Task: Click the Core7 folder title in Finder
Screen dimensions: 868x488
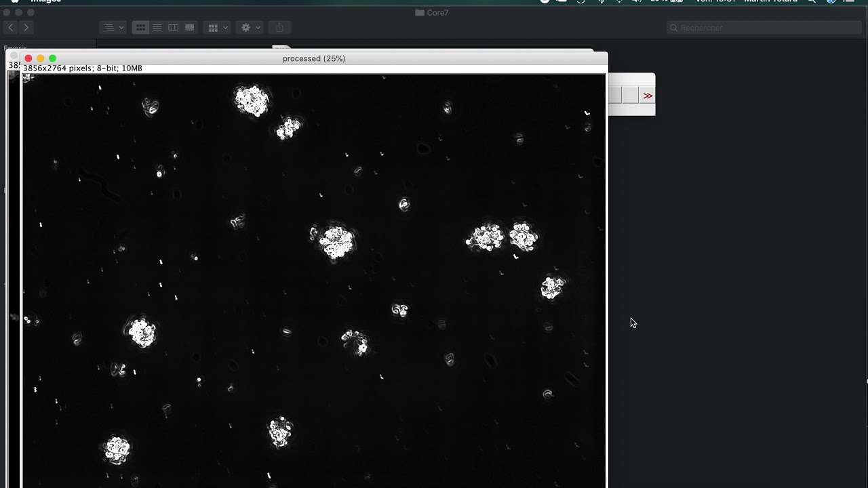Action: click(x=432, y=13)
